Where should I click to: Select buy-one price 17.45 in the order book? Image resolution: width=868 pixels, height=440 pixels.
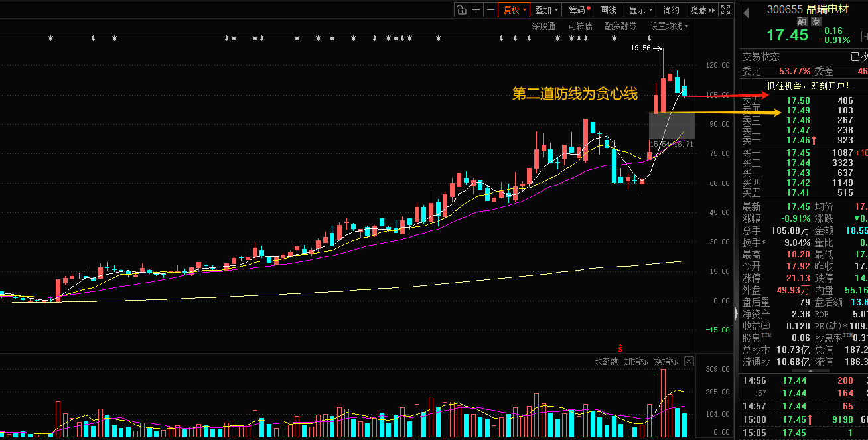pos(797,153)
